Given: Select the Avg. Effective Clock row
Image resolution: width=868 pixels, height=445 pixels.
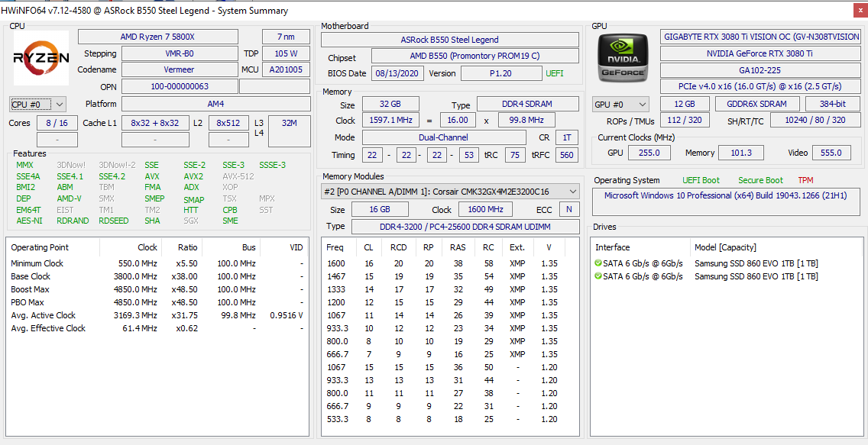Looking at the screenshot, I should (157, 328).
